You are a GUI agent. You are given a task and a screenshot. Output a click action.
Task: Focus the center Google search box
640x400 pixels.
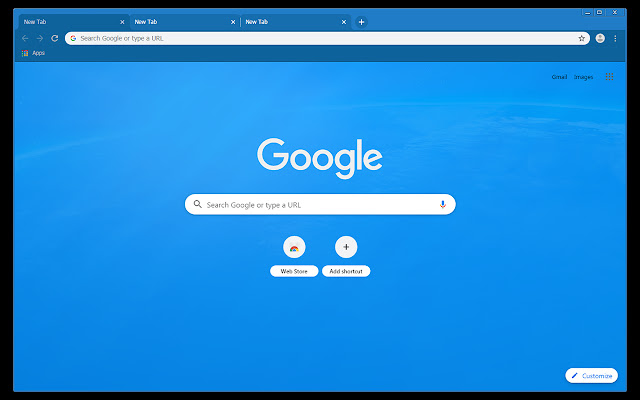coord(320,204)
